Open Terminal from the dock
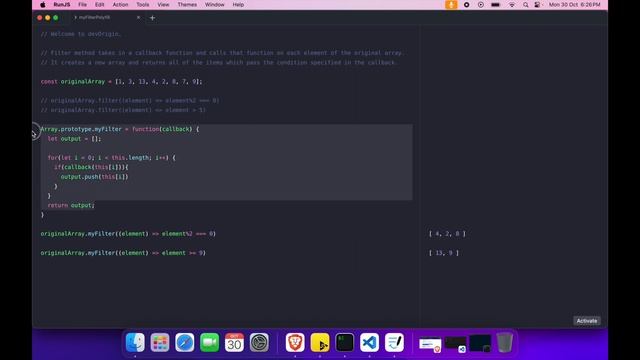 tap(344, 342)
